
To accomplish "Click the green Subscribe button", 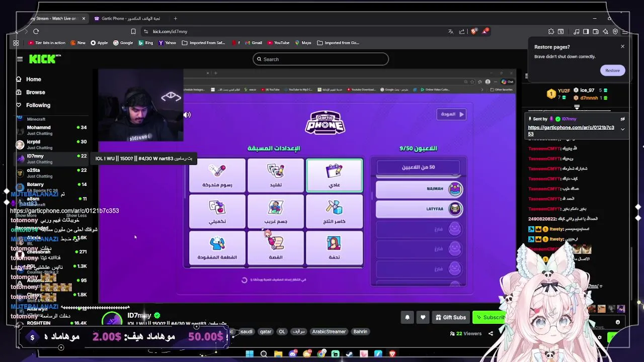I will (490, 317).
